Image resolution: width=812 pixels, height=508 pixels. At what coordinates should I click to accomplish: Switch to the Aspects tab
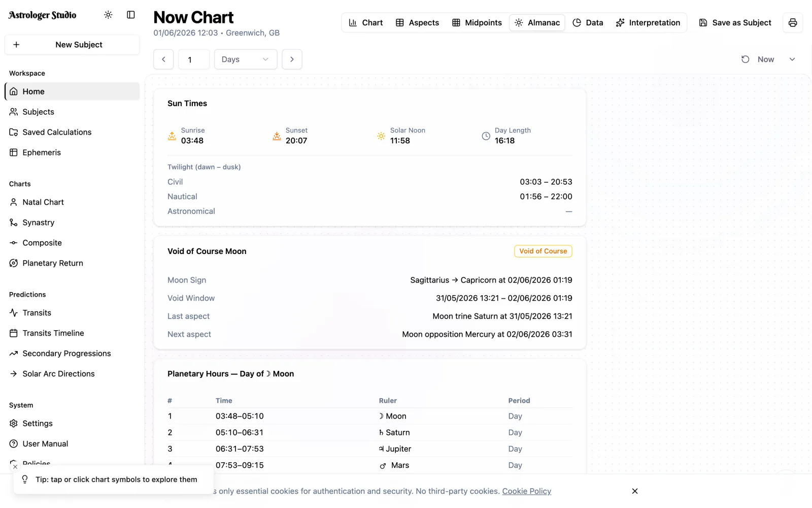pyautogui.click(x=417, y=23)
